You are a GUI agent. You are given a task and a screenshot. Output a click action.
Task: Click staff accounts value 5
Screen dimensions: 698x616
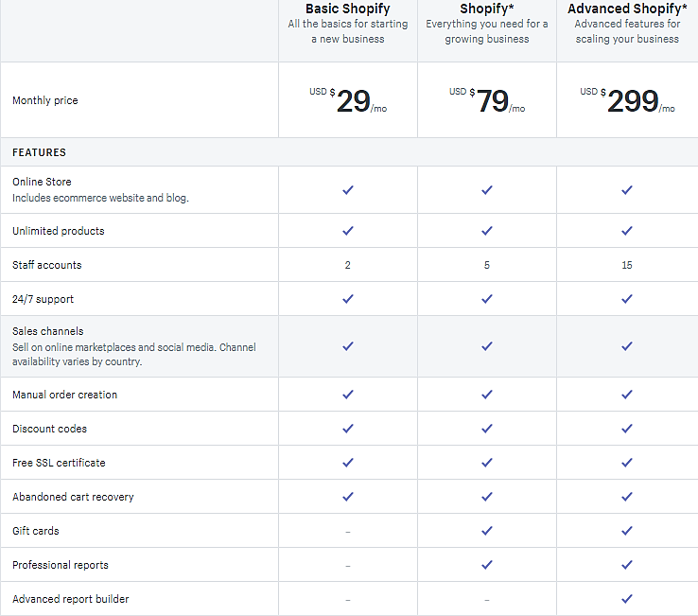click(x=487, y=265)
